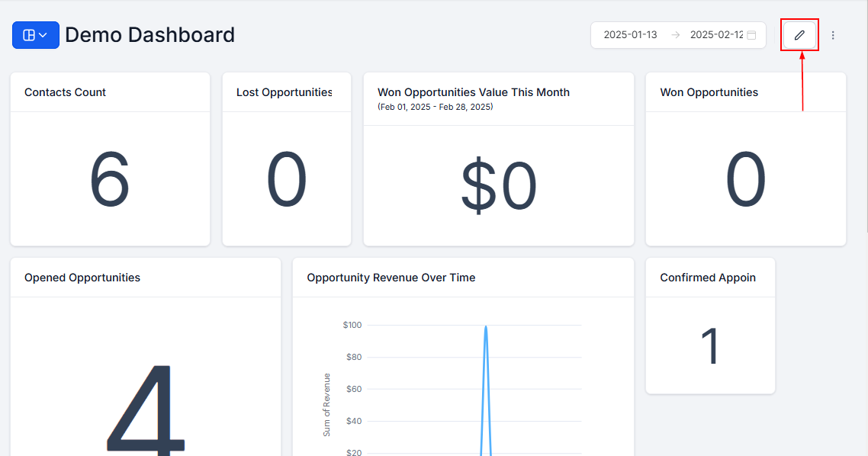Click the Confirmed Appointments value 1
Viewport: 868px width, 456px height.
point(709,346)
